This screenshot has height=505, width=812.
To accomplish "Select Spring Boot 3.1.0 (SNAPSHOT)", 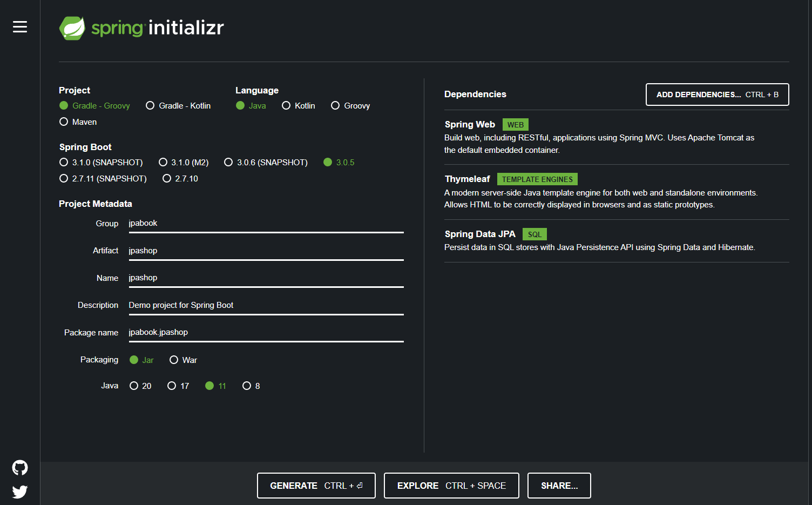I will pos(101,163).
